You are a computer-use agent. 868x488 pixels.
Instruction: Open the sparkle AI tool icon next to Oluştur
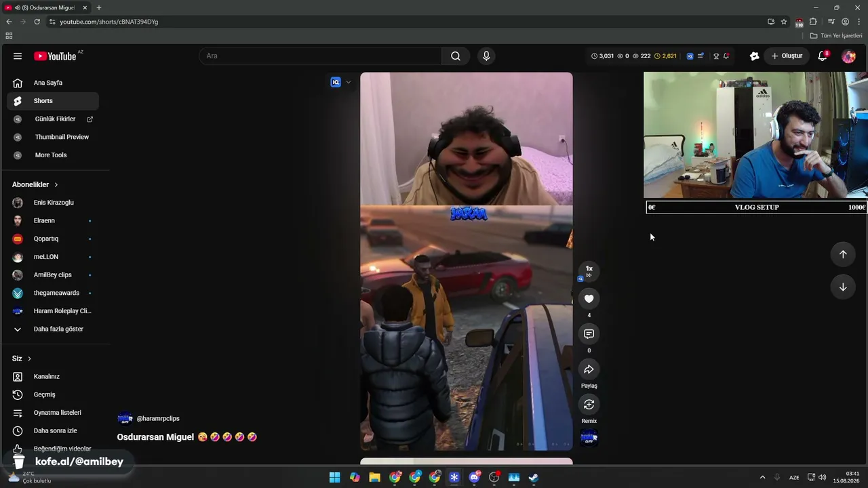pyautogui.click(x=754, y=56)
